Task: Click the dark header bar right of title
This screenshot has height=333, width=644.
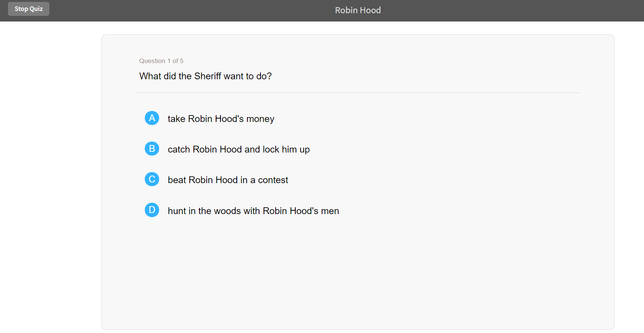Action: [x=509, y=11]
